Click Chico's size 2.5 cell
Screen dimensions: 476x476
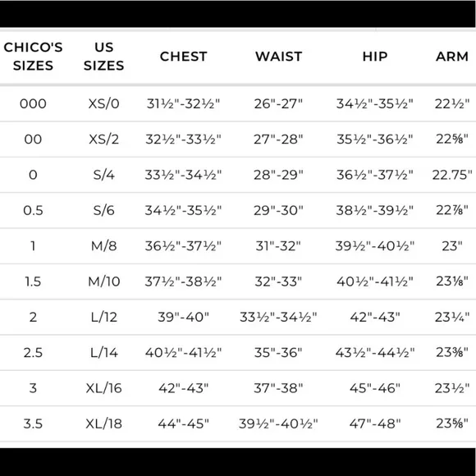coord(33,353)
